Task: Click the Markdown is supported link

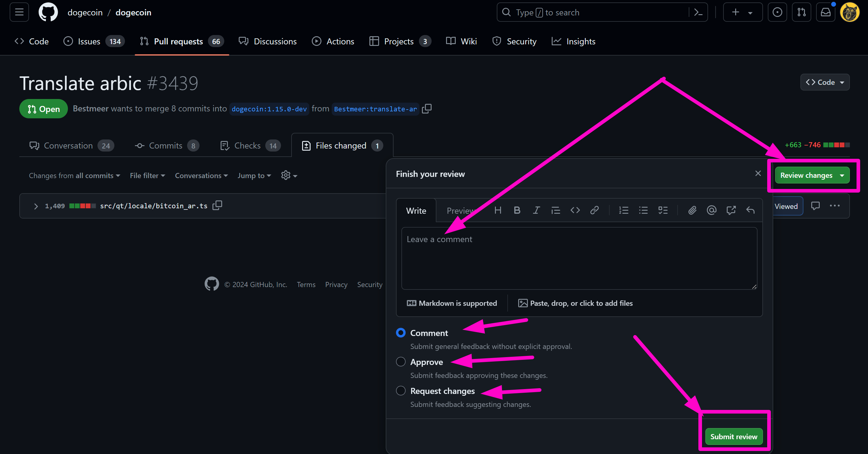Action: [452, 303]
